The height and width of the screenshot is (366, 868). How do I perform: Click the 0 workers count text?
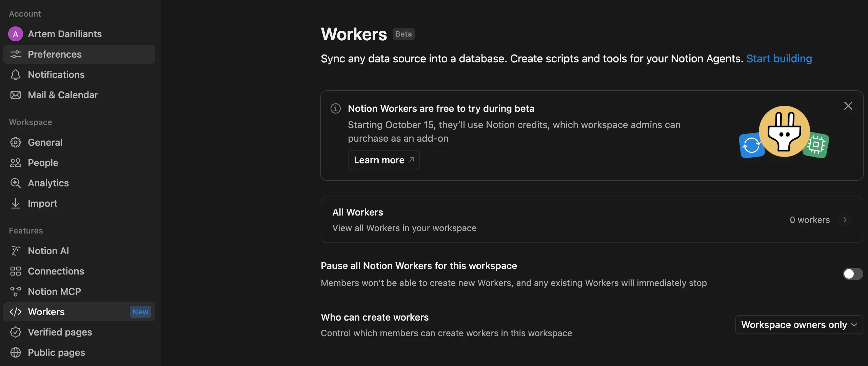[x=810, y=220]
